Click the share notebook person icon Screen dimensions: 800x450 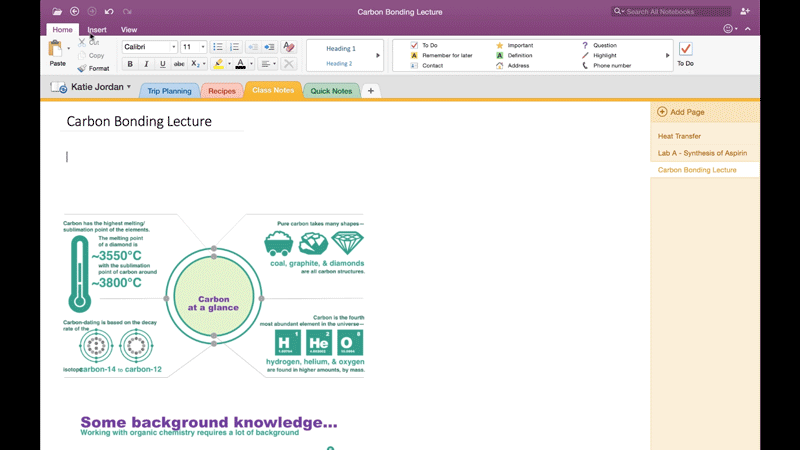pyautogui.click(x=745, y=12)
